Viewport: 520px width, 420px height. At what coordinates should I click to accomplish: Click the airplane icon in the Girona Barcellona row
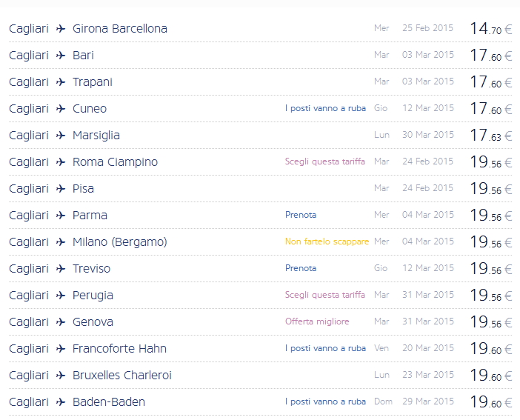[61, 29]
